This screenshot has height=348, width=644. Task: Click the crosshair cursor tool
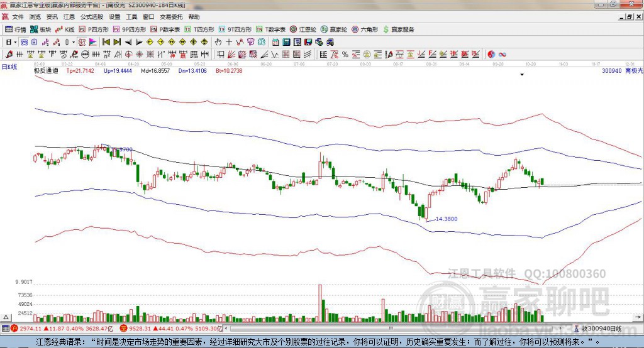click(229, 42)
